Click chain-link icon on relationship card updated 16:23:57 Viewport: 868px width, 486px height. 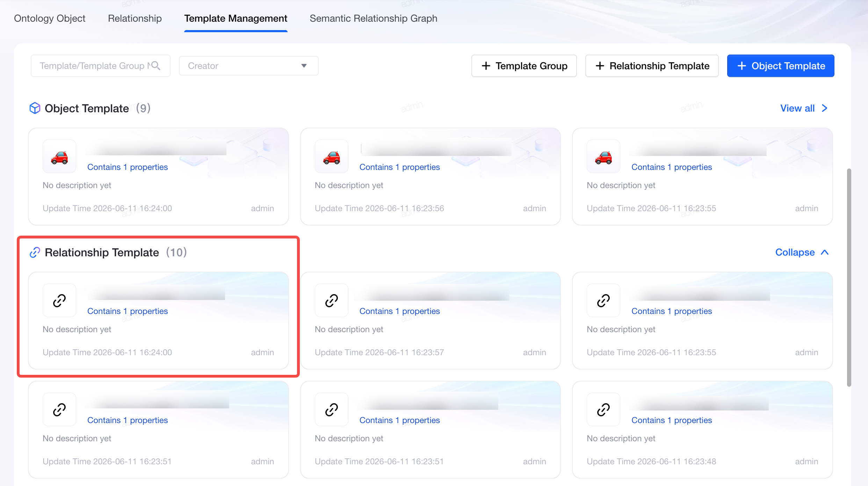pos(332,301)
